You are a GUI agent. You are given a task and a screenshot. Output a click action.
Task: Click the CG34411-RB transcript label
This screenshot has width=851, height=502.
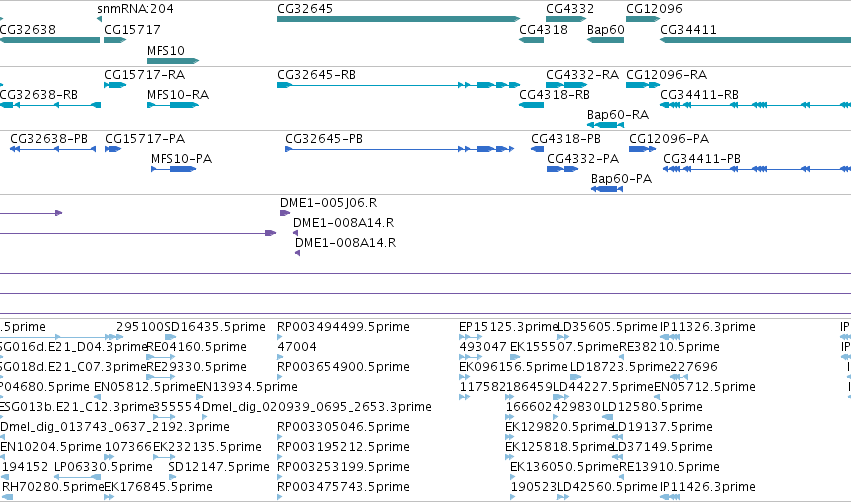(700, 95)
